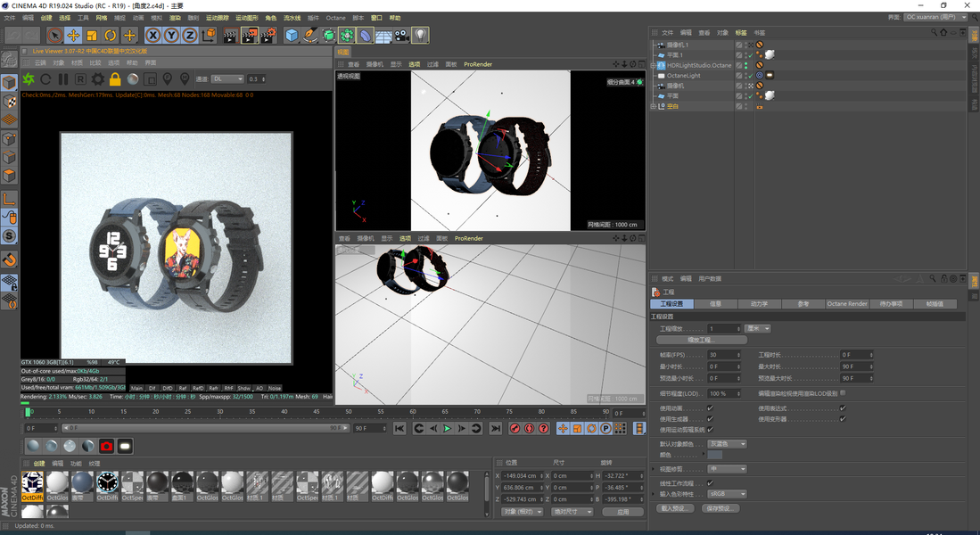
Task: Click the 缩放工程 button
Action: tap(701, 340)
